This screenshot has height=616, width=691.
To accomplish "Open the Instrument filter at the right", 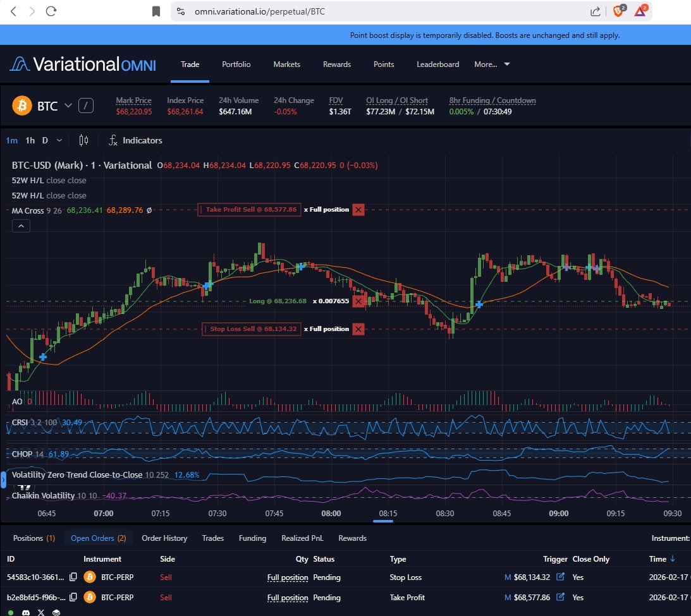I will point(670,538).
